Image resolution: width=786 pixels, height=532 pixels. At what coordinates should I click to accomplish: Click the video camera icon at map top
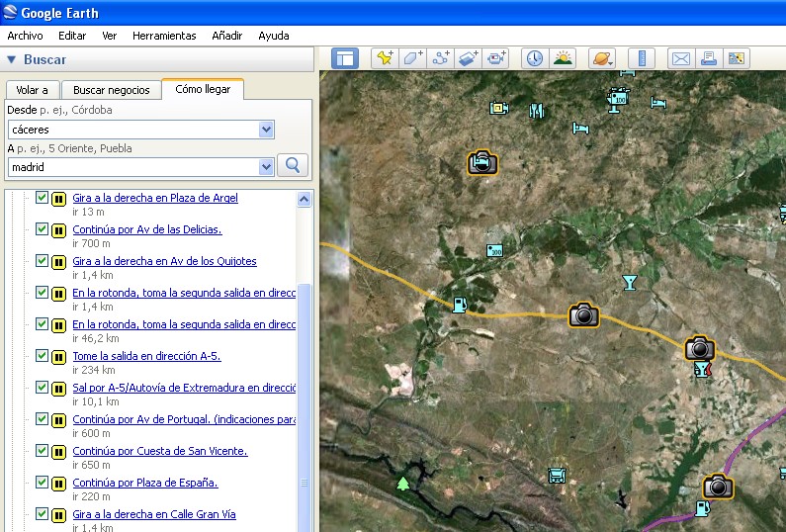[618, 99]
